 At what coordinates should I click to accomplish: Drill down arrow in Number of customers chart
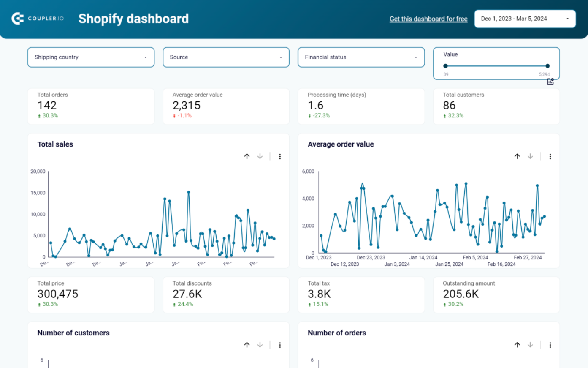point(260,345)
